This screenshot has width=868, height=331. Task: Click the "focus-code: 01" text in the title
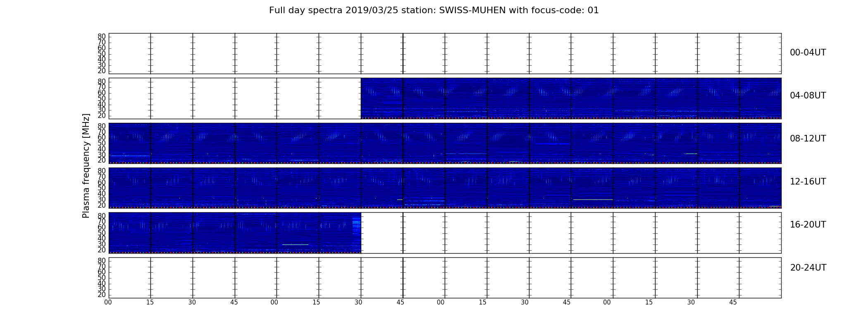565,10
